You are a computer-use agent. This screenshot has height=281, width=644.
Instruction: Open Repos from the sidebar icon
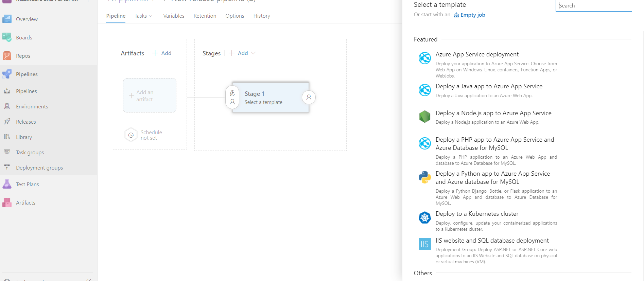(7, 56)
